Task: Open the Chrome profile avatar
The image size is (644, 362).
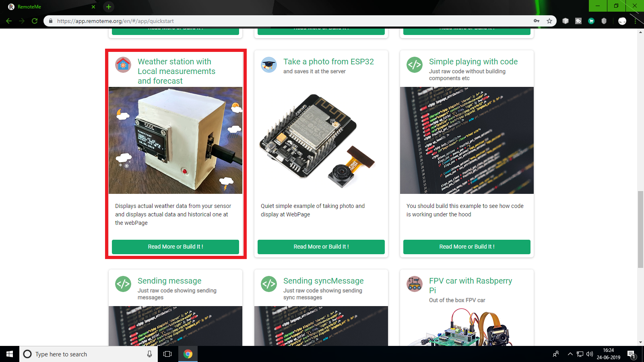Action: [x=622, y=21]
